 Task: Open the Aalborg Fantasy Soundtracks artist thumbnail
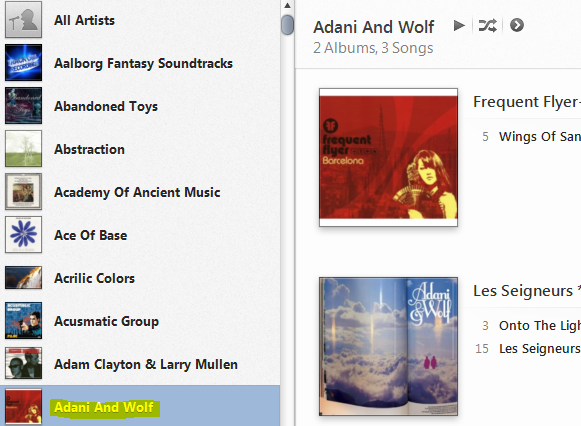(23, 63)
